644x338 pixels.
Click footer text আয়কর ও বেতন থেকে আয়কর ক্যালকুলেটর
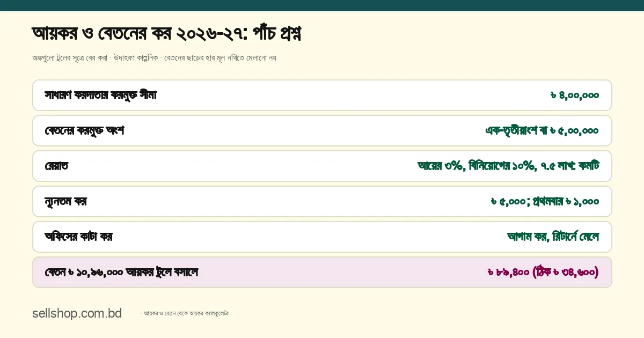186,313
